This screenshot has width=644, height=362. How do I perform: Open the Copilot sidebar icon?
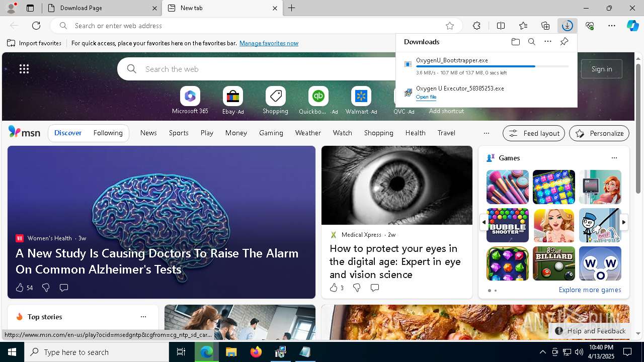633,26
